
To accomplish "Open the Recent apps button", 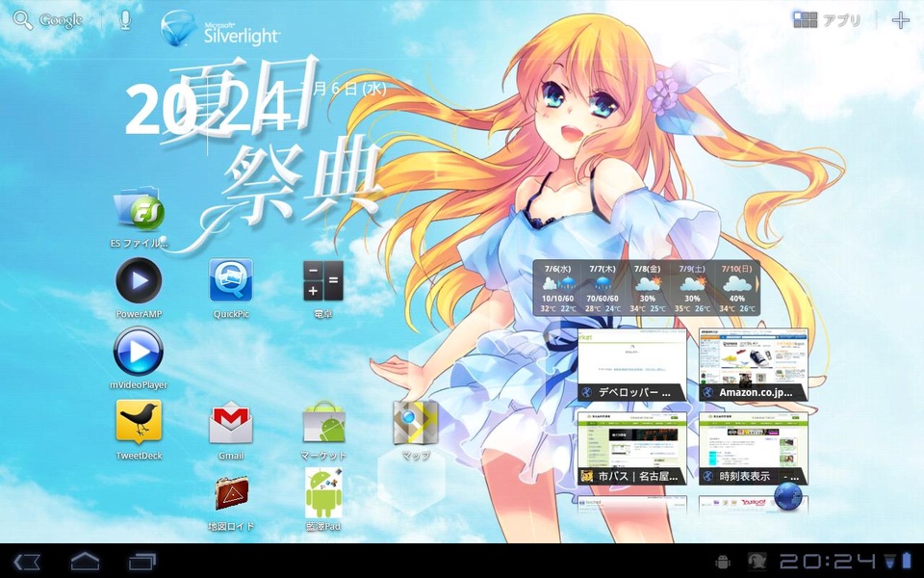I will pos(142,561).
